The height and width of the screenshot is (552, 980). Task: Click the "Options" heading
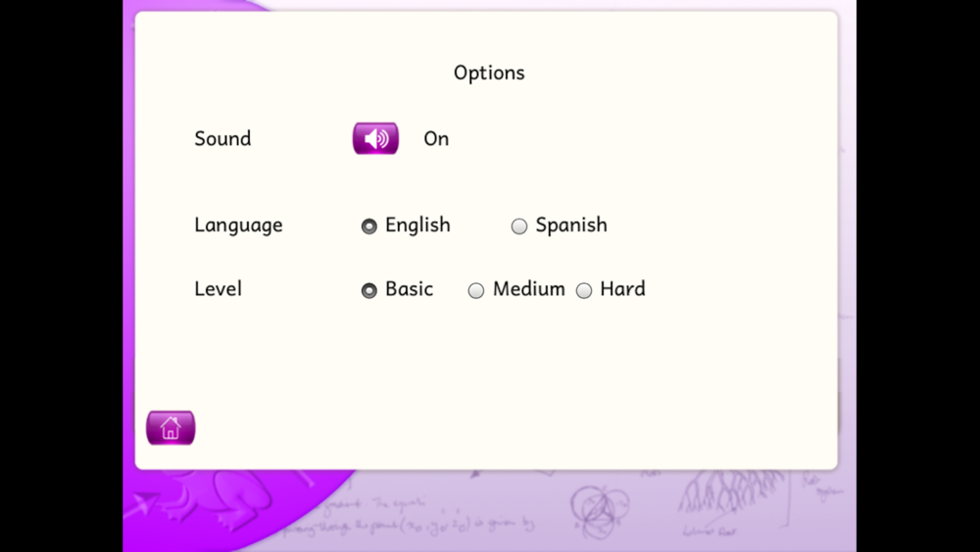(x=489, y=74)
